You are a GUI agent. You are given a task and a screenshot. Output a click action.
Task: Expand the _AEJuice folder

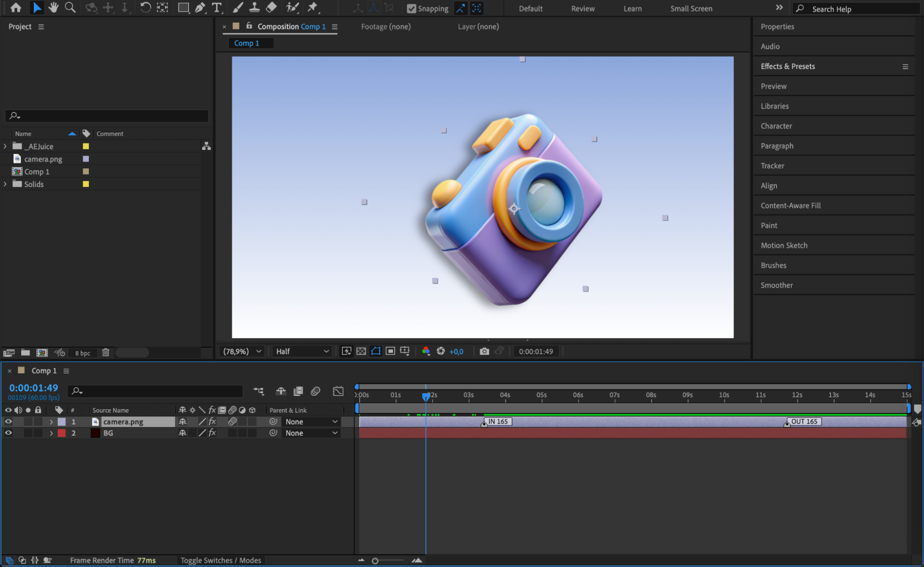(x=5, y=146)
